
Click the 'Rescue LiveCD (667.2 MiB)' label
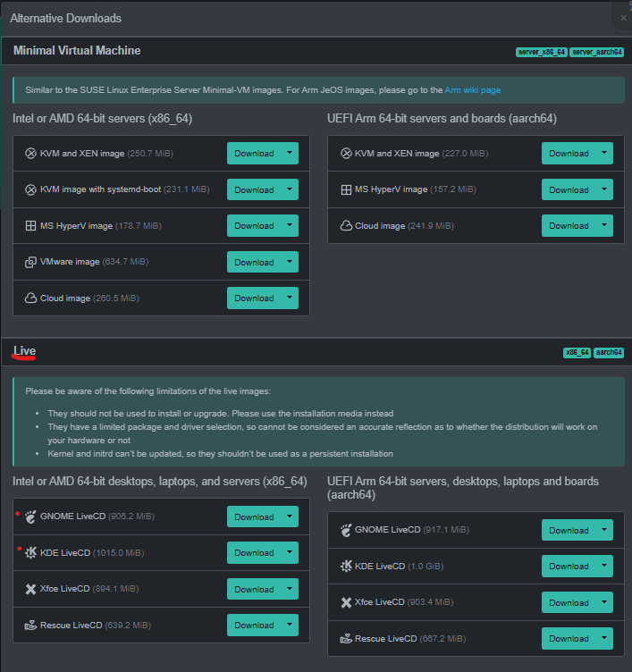410,639
